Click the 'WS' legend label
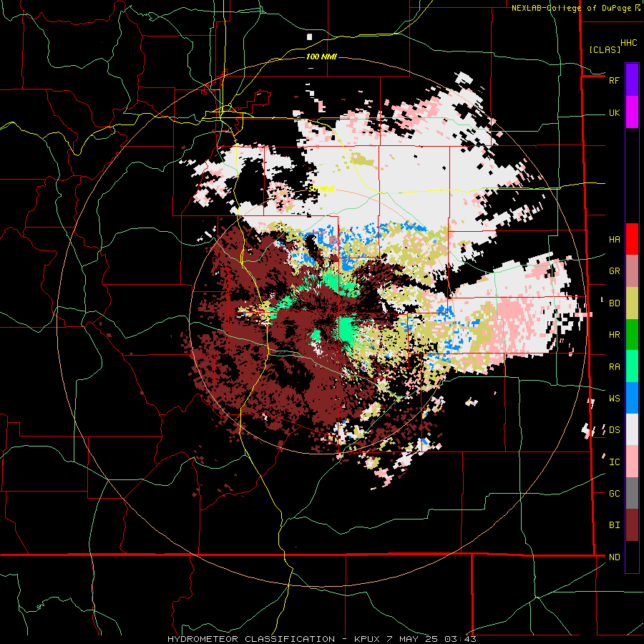The image size is (644, 644). pos(614,399)
